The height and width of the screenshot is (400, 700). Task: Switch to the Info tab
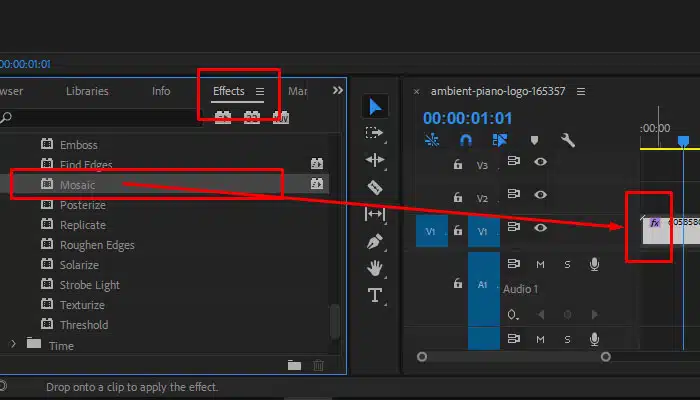(x=161, y=91)
